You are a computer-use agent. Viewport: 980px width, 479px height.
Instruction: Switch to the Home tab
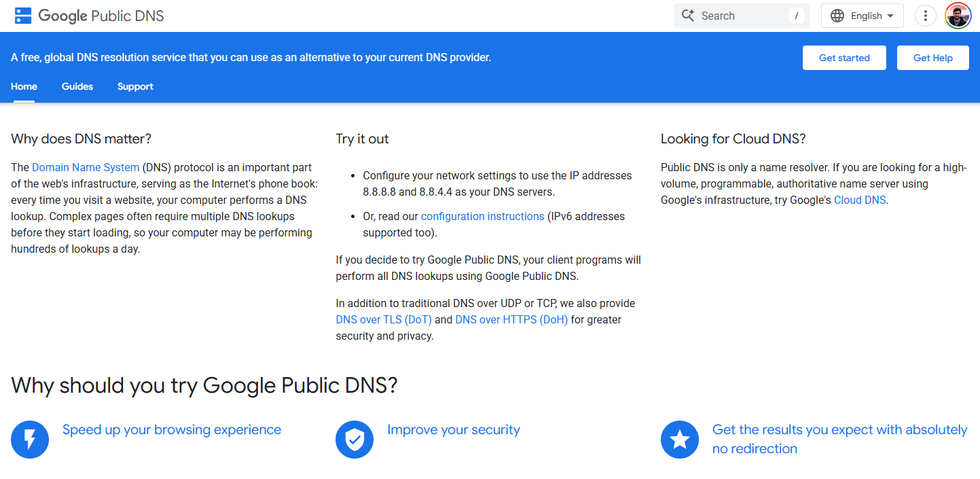[24, 86]
